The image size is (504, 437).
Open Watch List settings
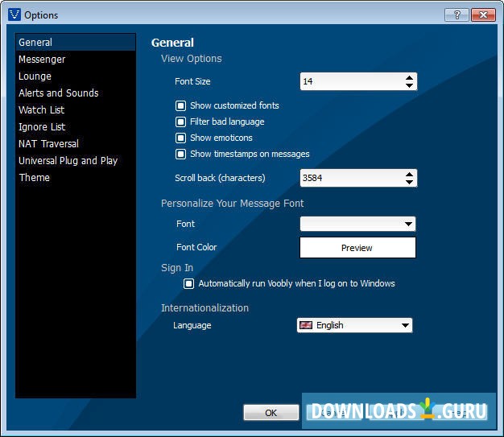click(x=76, y=110)
